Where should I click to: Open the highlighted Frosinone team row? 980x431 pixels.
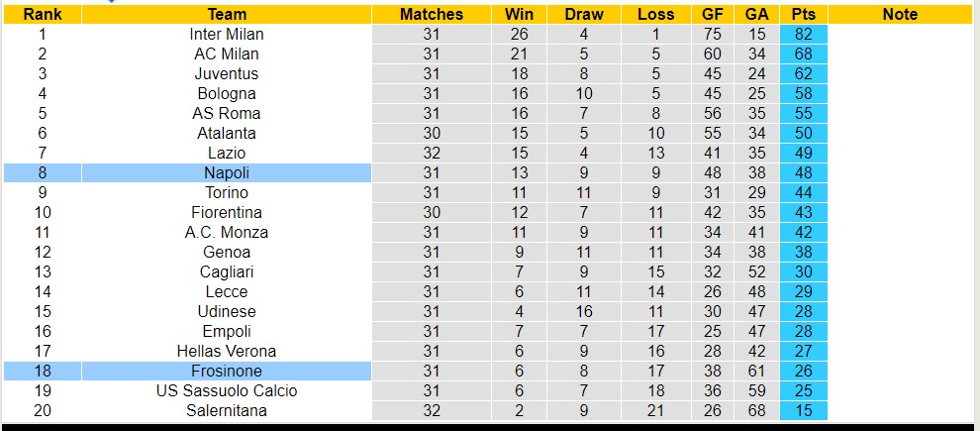[x=227, y=371]
